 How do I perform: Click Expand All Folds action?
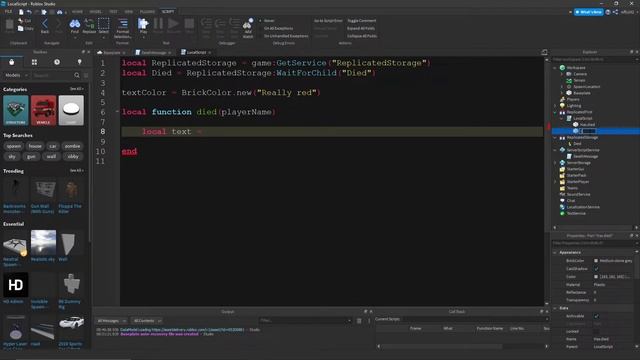[x=361, y=28]
